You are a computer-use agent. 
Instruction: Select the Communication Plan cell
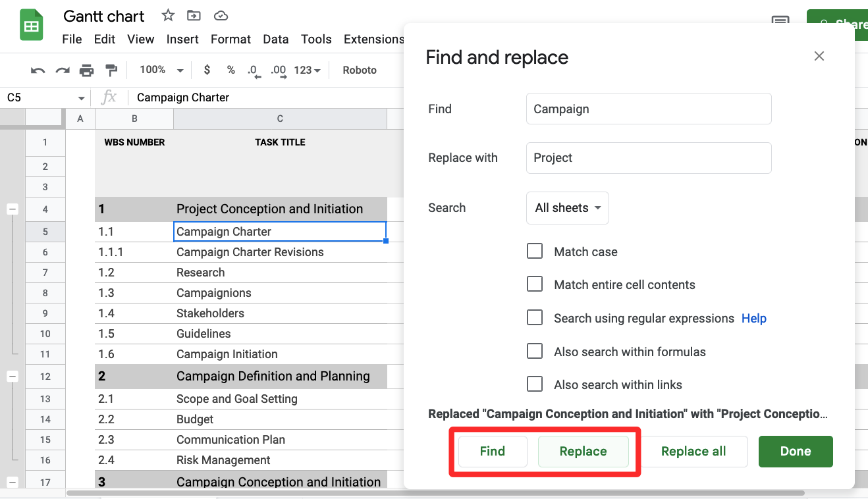click(x=280, y=440)
